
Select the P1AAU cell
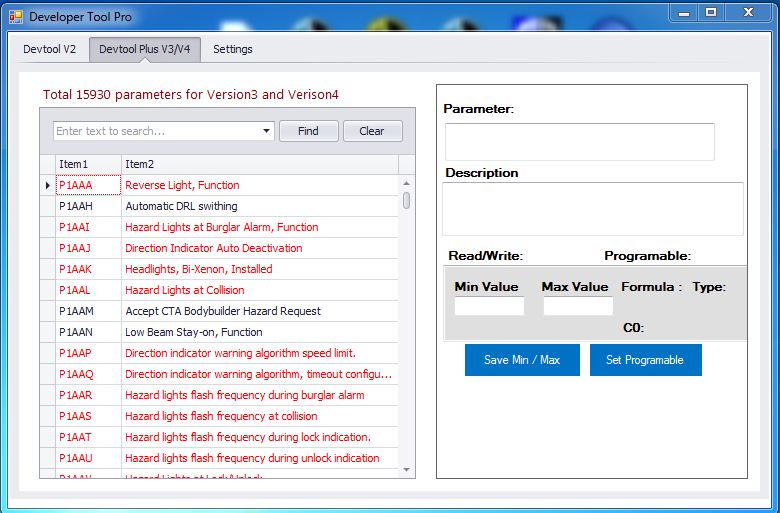88,458
